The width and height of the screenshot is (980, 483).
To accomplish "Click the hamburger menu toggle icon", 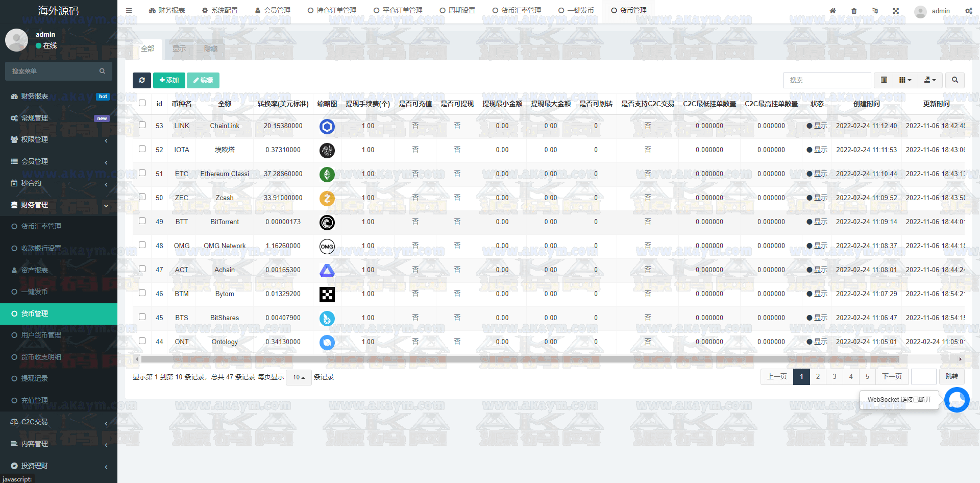I will tap(129, 10).
